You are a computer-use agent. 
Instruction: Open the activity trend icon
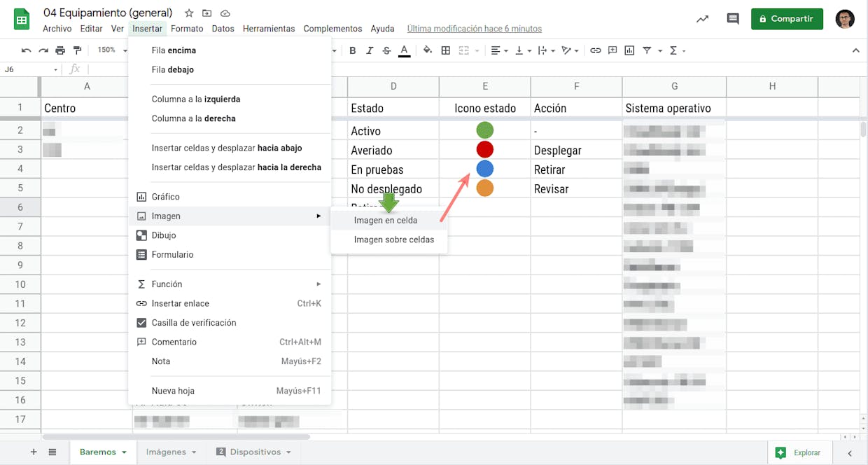click(702, 19)
